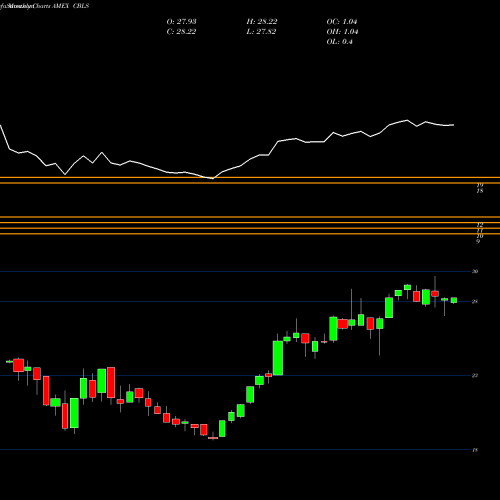
Task: Click the 19 label by the orange lines
Action: tap(480, 185)
